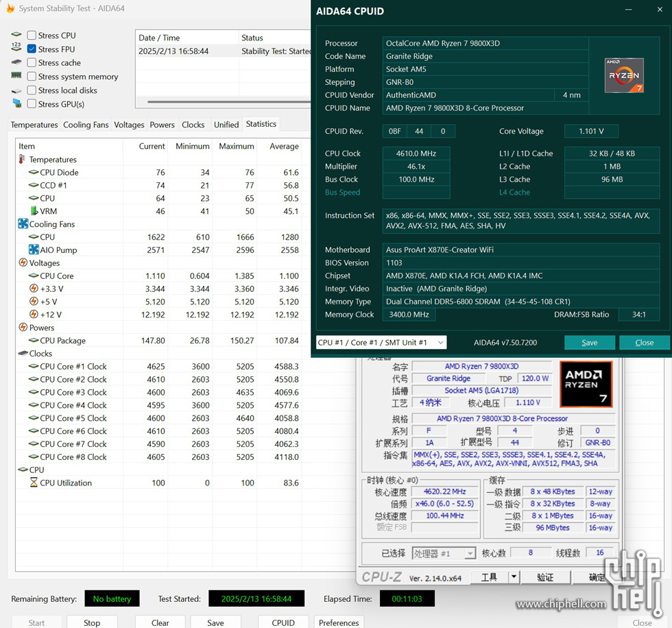The width and height of the screenshot is (672, 628).
Task: Click the thermometer icon of the Temperatures group
Action: coord(22,159)
